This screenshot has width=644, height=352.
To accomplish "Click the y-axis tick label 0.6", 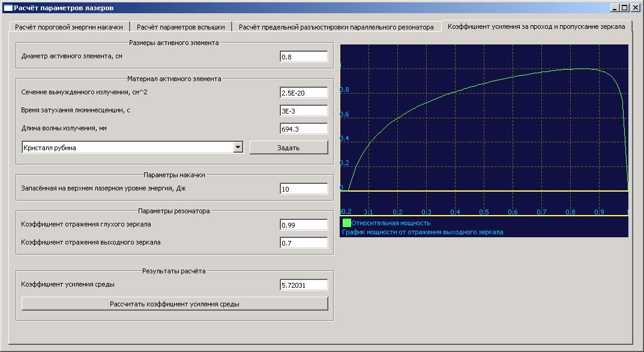I will coord(345,114).
